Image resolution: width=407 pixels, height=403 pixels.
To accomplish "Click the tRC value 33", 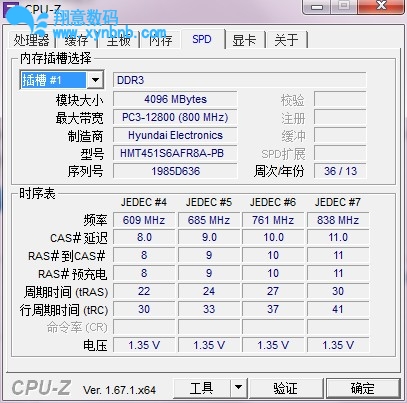I will click(x=209, y=309).
